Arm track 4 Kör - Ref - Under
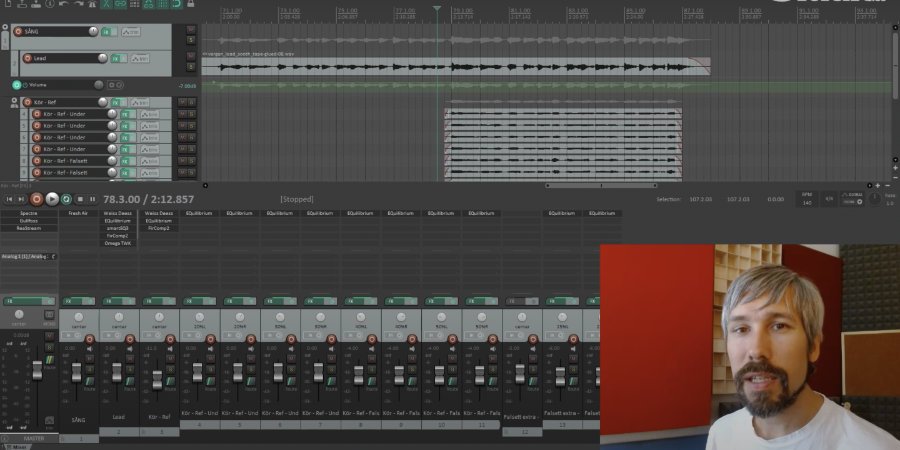 point(37,114)
